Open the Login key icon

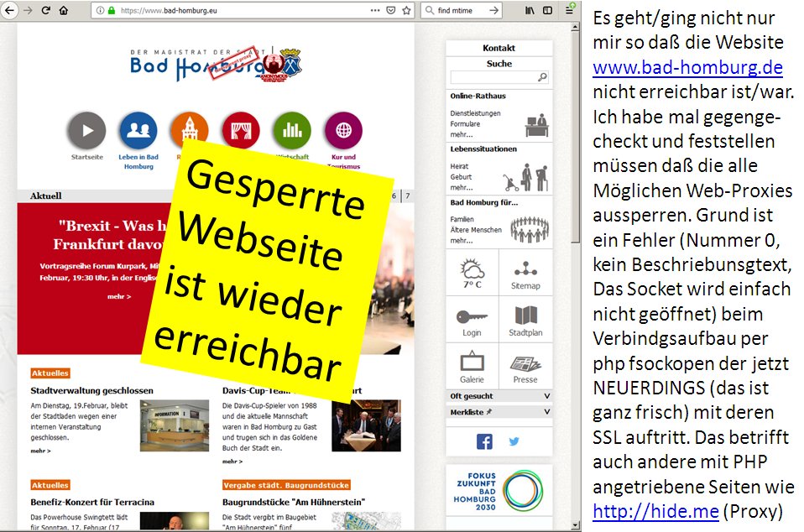point(472,318)
